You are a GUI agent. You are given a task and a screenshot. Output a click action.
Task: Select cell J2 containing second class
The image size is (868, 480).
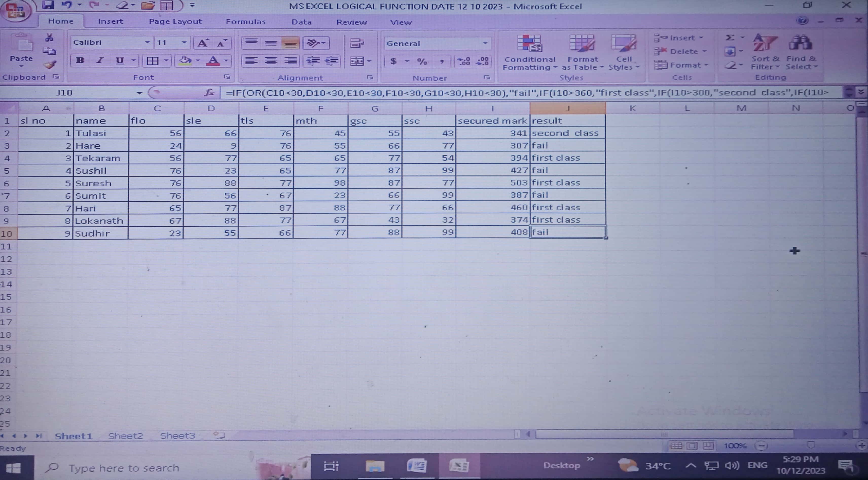click(x=567, y=133)
